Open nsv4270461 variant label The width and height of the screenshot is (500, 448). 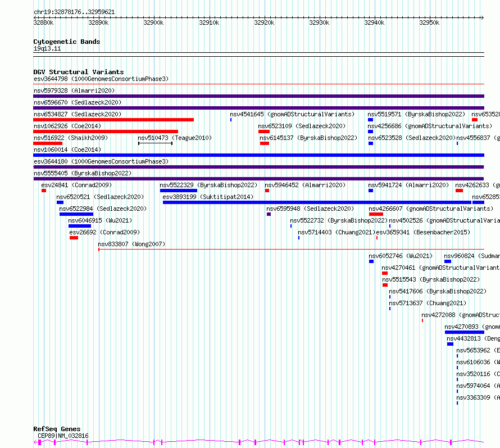440,268
